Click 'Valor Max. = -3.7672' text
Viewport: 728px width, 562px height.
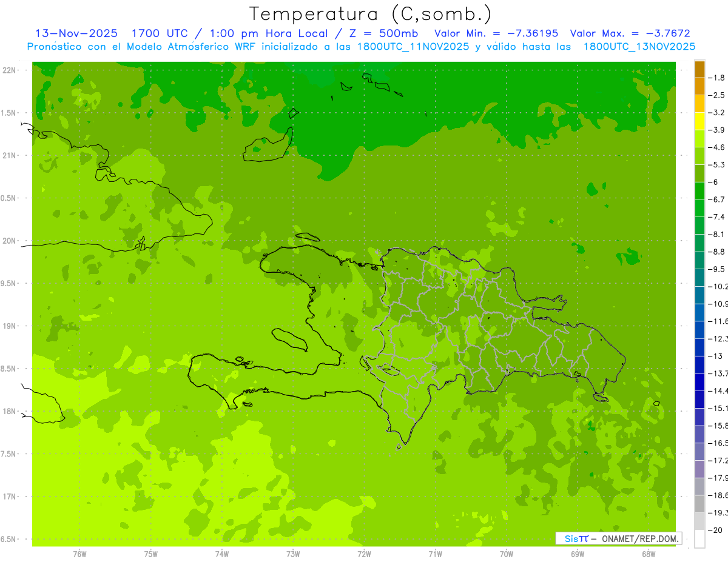630,33
